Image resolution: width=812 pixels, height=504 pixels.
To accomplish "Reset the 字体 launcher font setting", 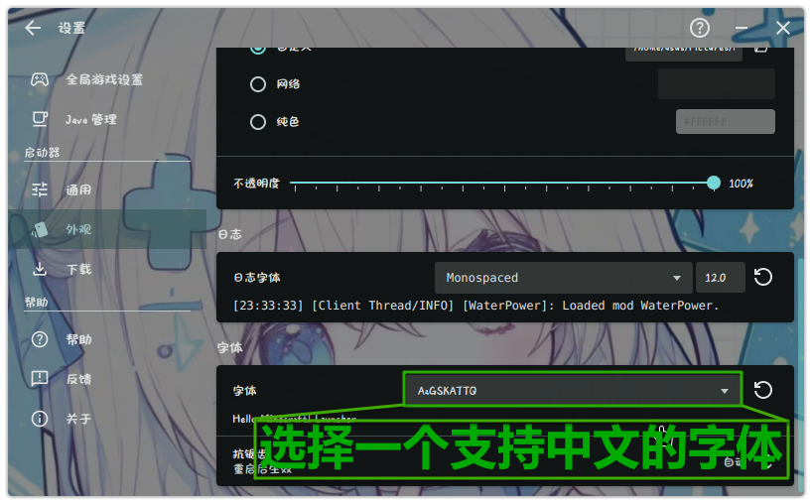I will [x=762, y=390].
